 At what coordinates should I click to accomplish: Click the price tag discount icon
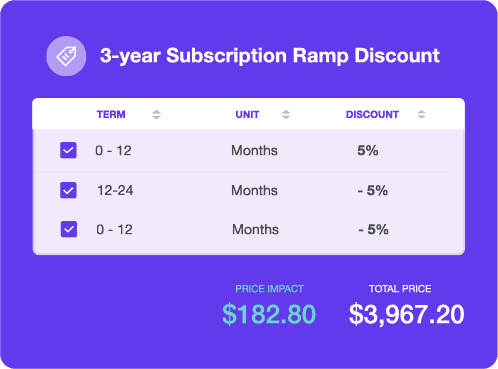(x=66, y=56)
